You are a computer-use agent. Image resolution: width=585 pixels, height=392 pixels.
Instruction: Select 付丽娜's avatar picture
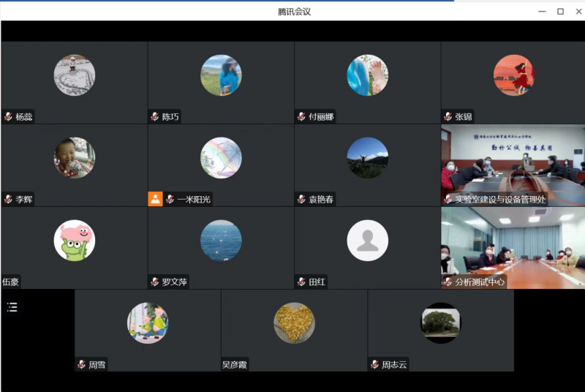tap(368, 75)
